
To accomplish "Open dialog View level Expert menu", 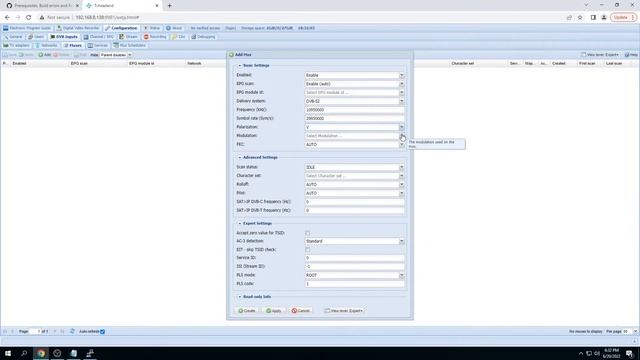I will pyautogui.click(x=344, y=311).
